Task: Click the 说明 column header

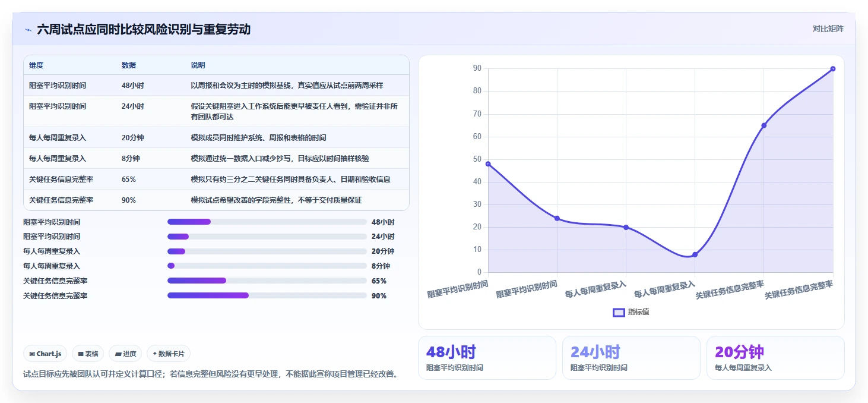Action: point(198,65)
